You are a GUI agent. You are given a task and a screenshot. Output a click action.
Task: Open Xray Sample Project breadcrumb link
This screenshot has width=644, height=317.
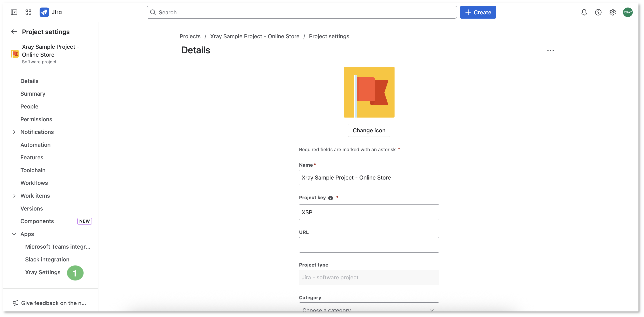(x=255, y=36)
